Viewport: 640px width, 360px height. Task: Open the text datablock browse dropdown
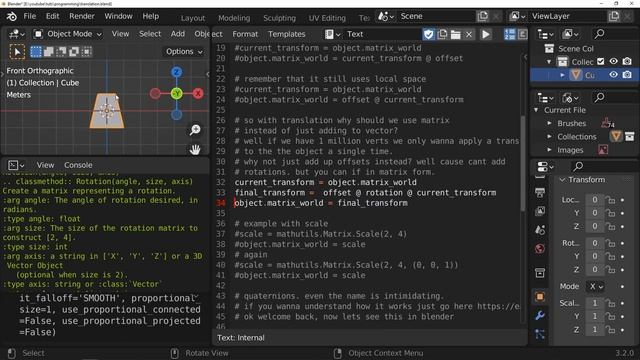coord(332,34)
